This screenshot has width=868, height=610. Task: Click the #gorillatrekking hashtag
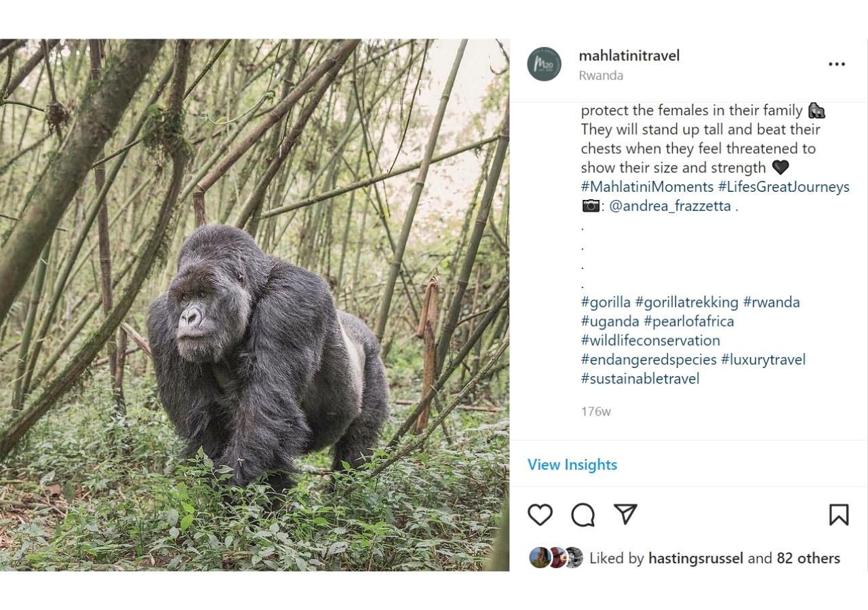[686, 302]
